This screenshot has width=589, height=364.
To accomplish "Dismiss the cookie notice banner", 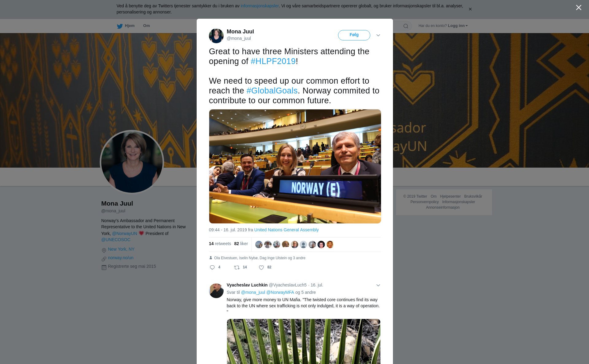I will 470,9.
